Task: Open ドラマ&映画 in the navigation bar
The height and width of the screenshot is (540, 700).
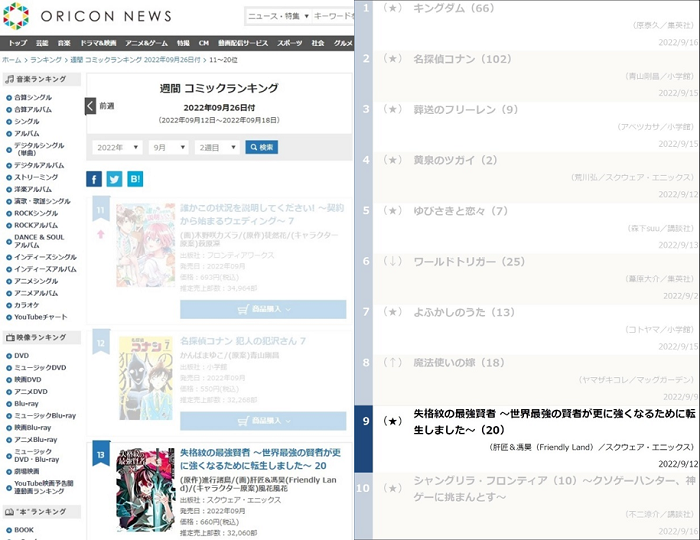Action: [98, 43]
